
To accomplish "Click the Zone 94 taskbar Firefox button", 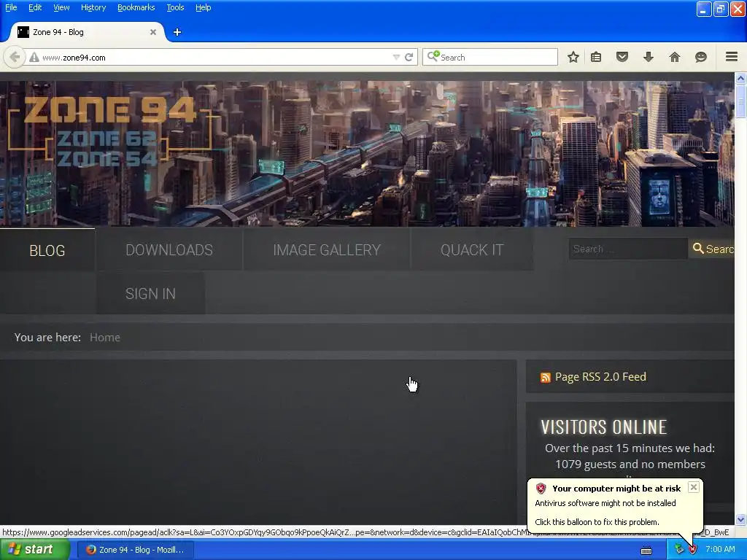I will coord(135,550).
